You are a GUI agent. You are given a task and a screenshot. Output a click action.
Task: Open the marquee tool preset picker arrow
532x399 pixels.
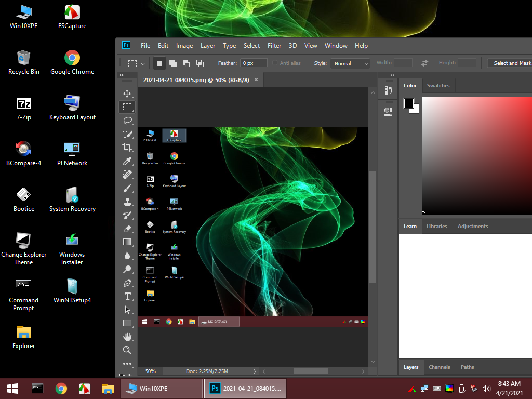(x=143, y=64)
